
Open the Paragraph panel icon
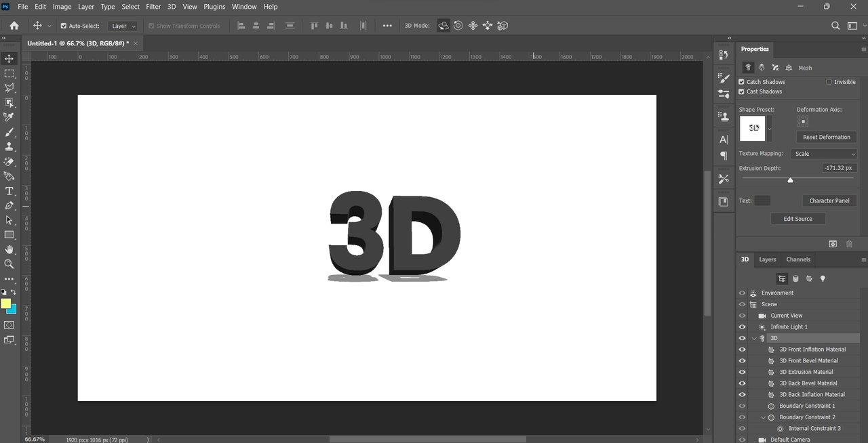click(724, 155)
